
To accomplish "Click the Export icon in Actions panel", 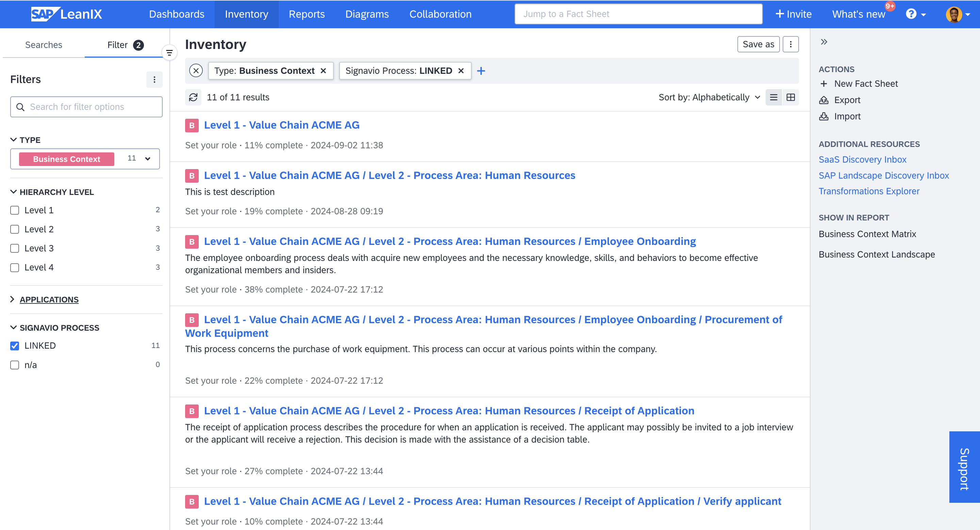I will [x=824, y=100].
